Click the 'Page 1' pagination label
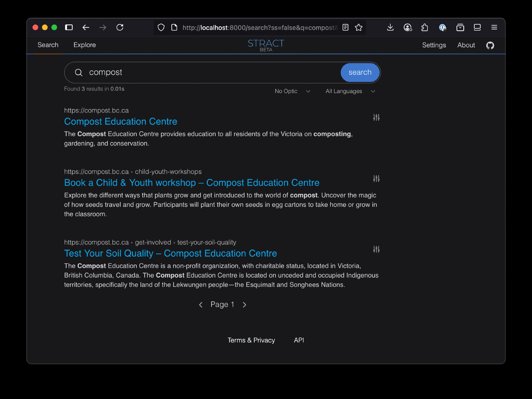Viewport: 532px width, 399px height. (222, 304)
